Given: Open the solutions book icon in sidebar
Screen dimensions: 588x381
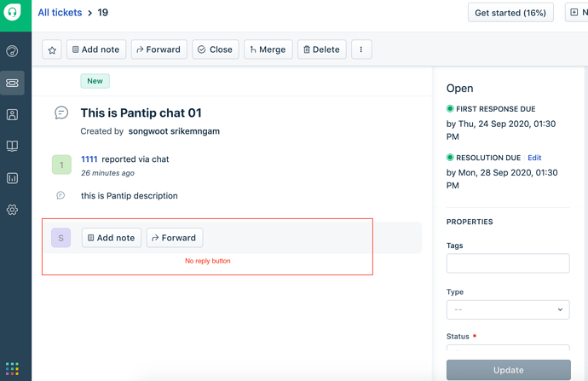Looking at the screenshot, I should 12,146.
